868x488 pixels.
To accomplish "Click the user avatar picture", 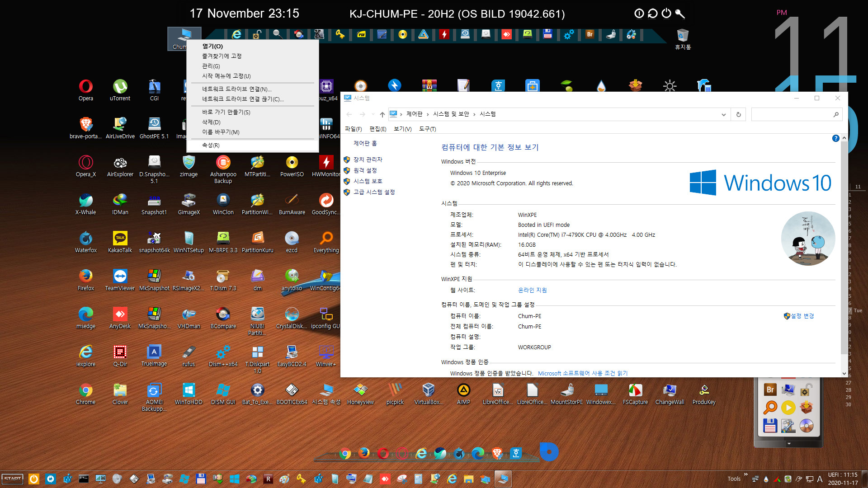I will tap(808, 239).
